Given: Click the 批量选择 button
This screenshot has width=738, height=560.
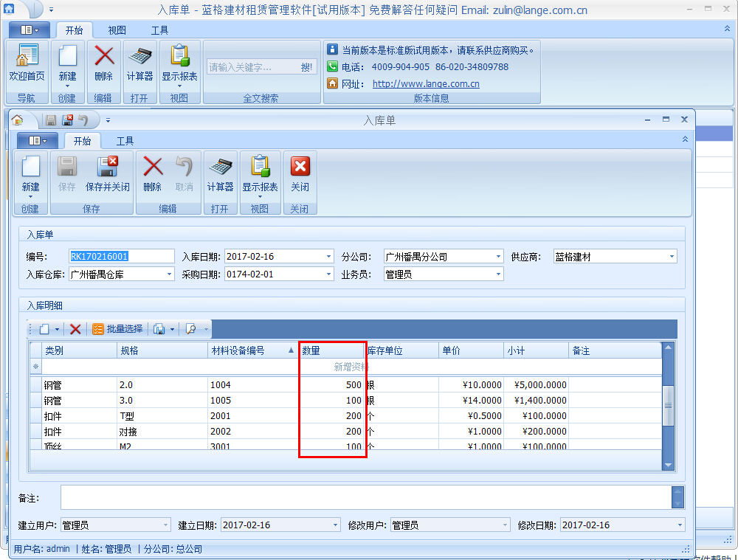Looking at the screenshot, I should click(117, 329).
